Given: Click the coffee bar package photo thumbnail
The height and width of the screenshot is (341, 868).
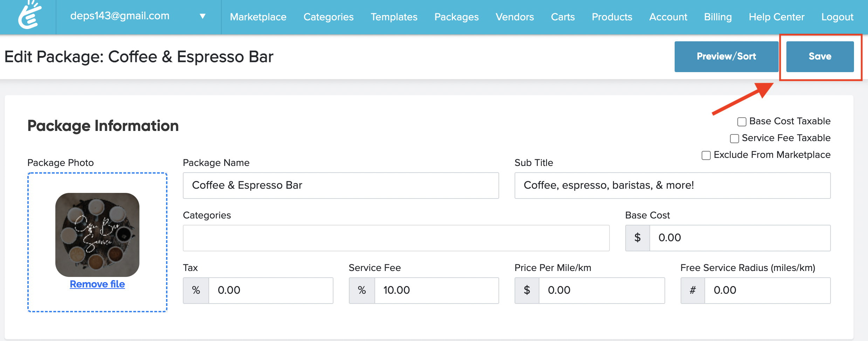Looking at the screenshot, I should pyautogui.click(x=97, y=235).
